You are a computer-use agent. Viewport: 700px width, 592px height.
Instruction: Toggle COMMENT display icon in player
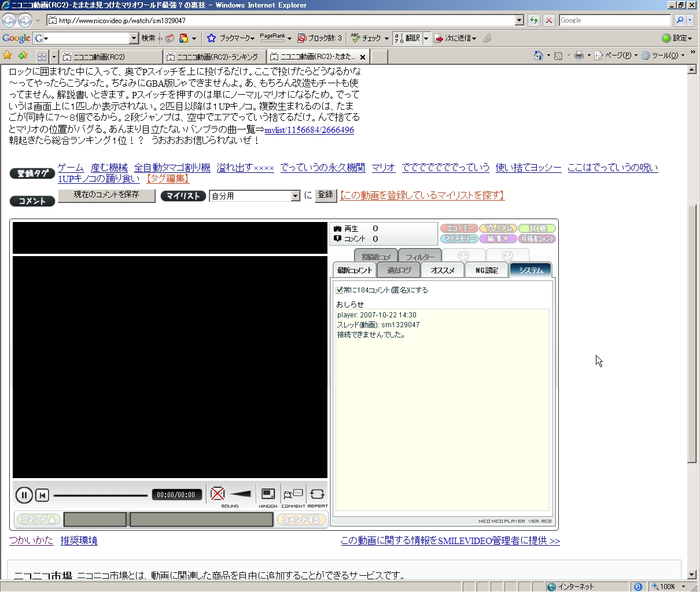tap(293, 494)
